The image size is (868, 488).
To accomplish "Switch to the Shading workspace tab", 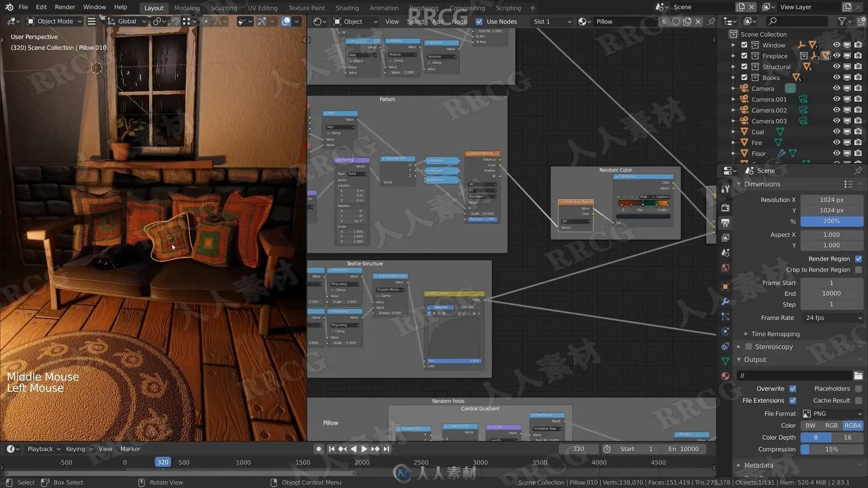I will point(347,8).
